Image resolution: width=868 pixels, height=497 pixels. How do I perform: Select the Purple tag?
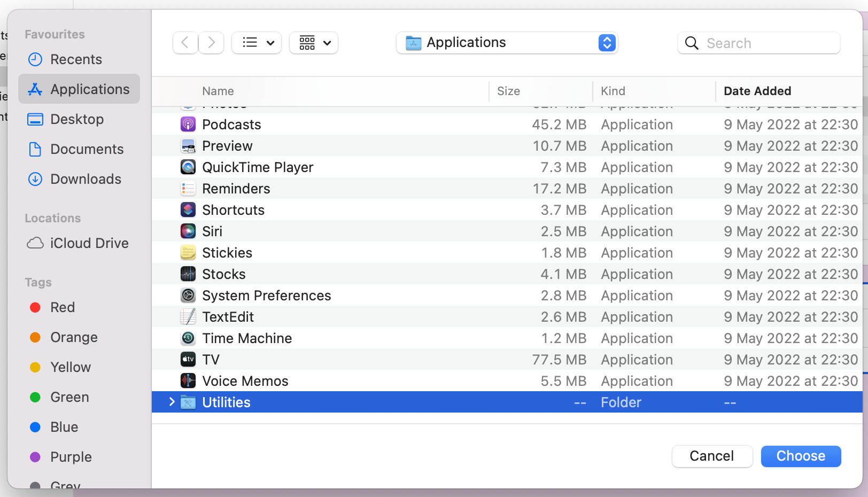click(79, 457)
